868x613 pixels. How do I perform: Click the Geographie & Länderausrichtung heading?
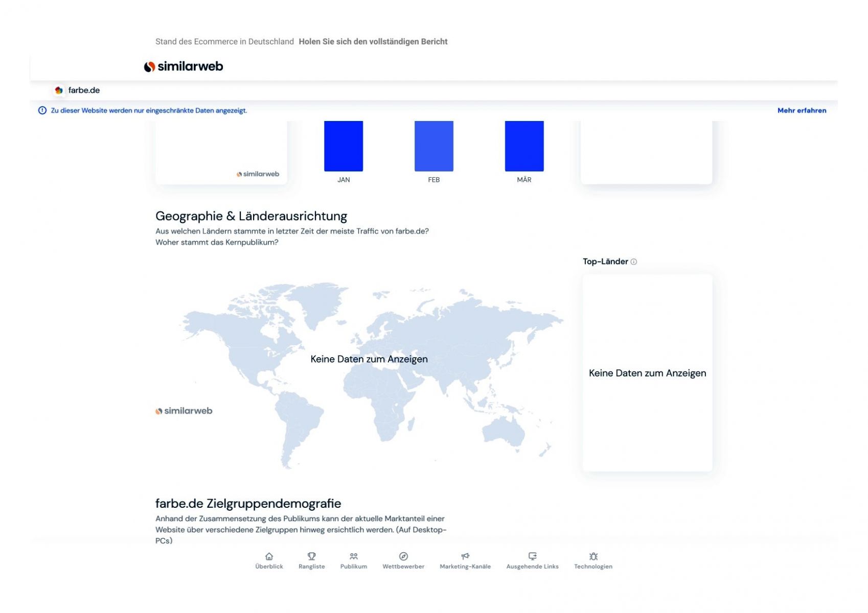251,216
